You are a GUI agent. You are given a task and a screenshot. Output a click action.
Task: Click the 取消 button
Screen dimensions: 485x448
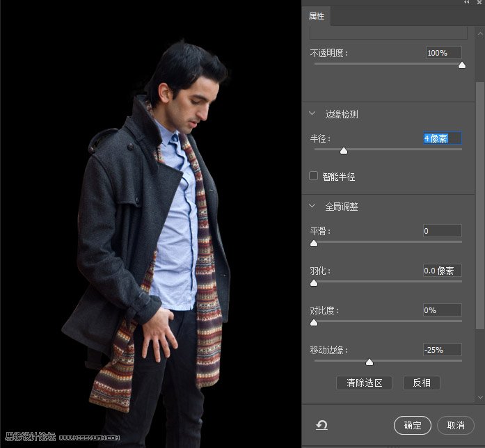coord(456,425)
